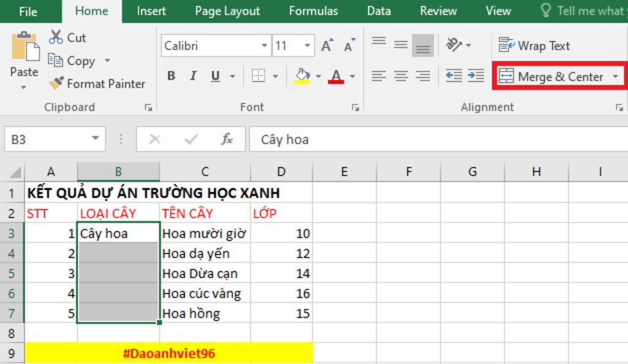Toggle the highlighted Bottom Align button
Image resolution: width=628 pixels, height=364 pixels.
tap(423, 45)
